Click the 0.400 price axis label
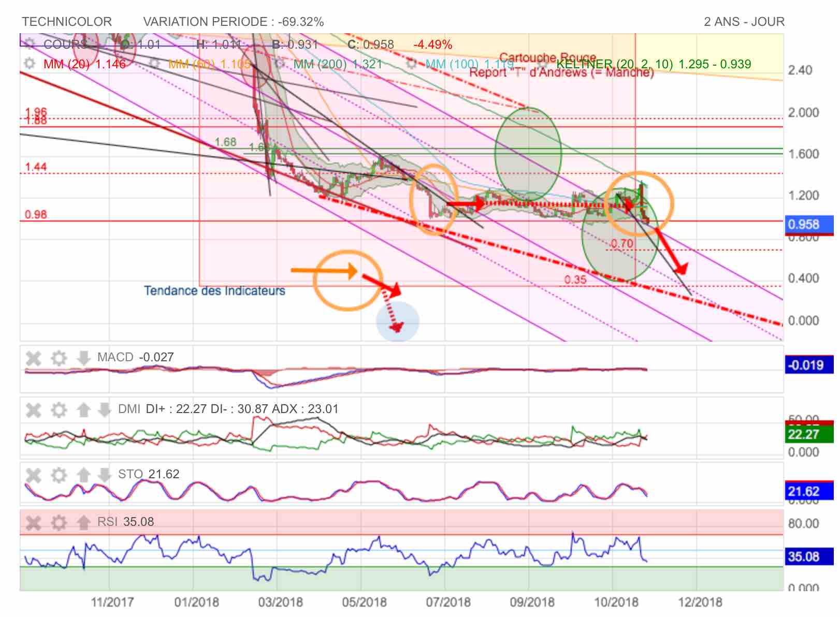Screen dimensions: 840x617 tap(803, 278)
